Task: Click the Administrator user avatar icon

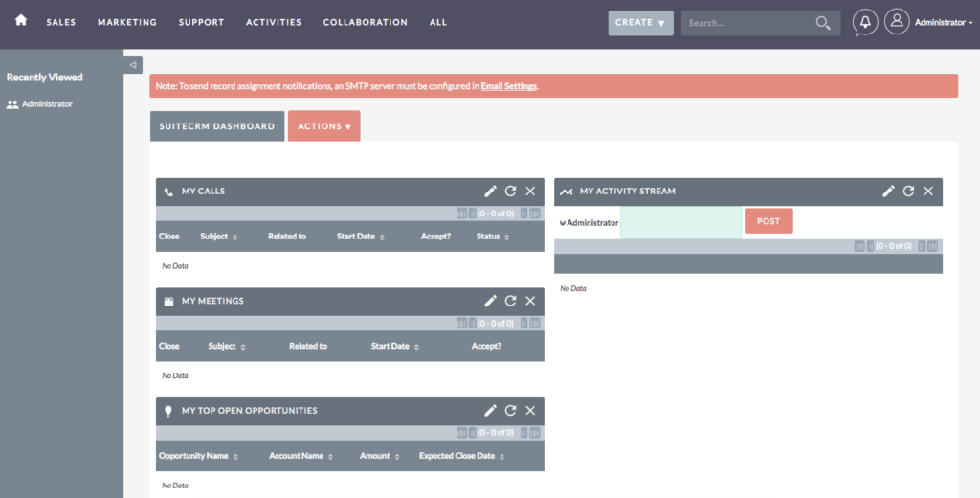Action: click(896, 22)
